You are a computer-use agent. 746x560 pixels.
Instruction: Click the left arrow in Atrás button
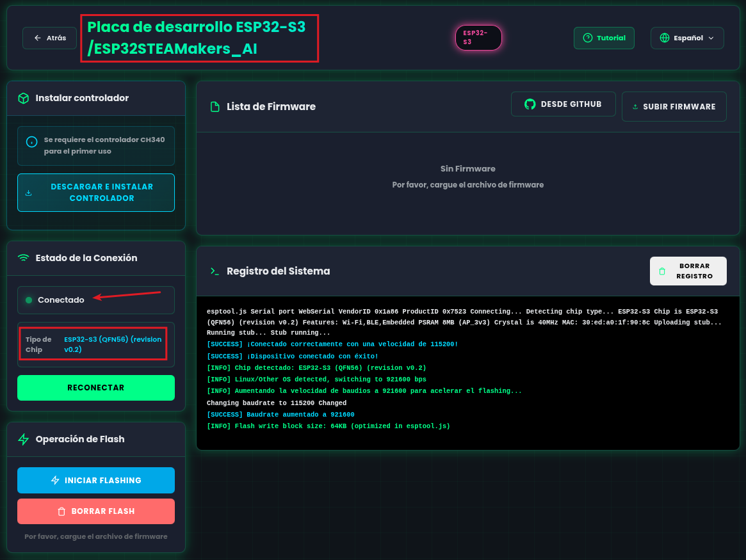point(38,38)
